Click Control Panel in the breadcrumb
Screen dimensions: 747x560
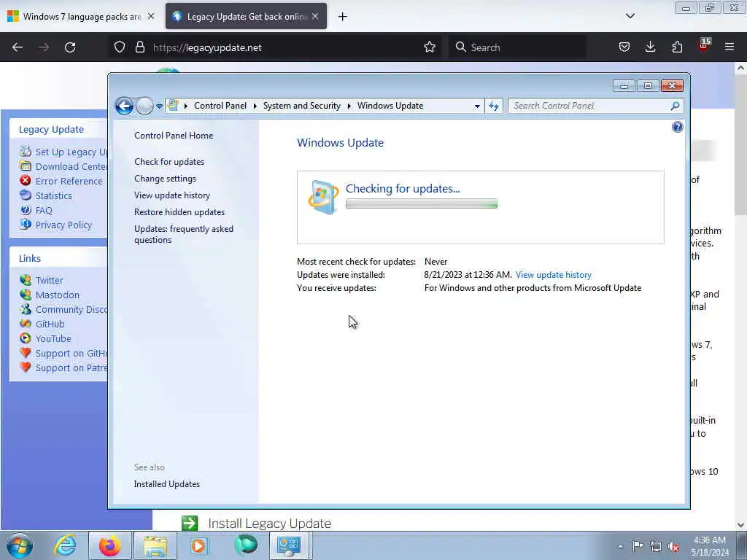[220, 106]
